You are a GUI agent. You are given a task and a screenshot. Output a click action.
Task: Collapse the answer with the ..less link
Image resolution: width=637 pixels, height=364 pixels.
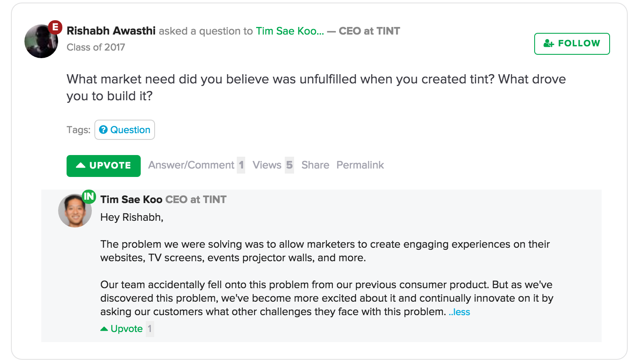460,312
